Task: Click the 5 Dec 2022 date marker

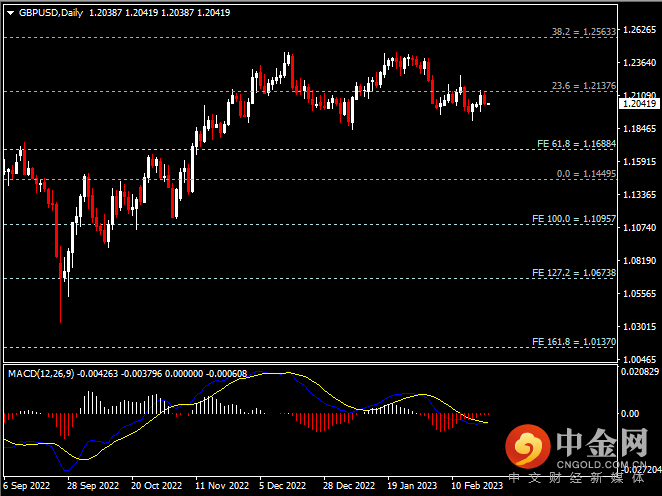Action: (x=282, y=487)
